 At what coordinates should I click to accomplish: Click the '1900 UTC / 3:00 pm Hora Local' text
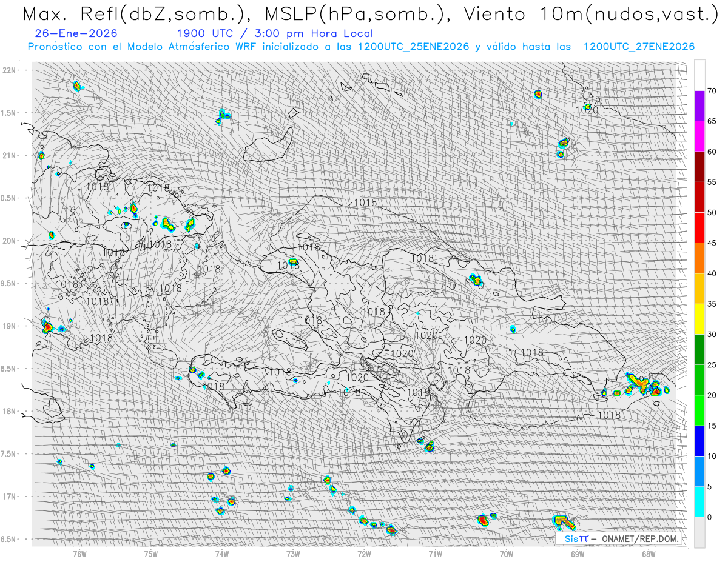[275, 33]
